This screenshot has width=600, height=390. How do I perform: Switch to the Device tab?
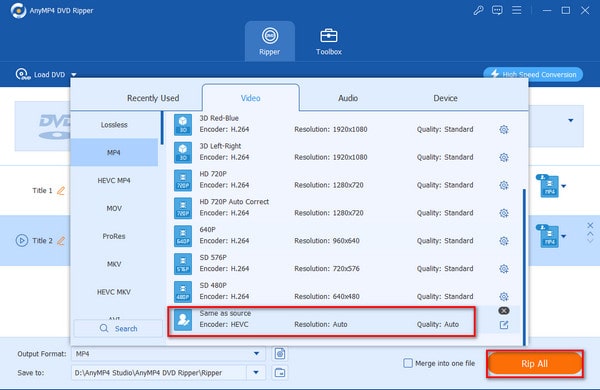445,98
